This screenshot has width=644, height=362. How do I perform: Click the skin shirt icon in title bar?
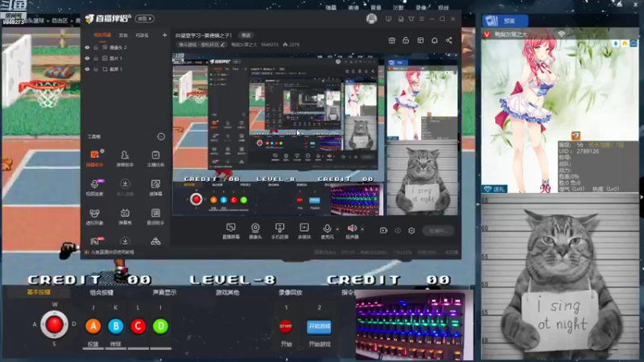coord(411,19)
